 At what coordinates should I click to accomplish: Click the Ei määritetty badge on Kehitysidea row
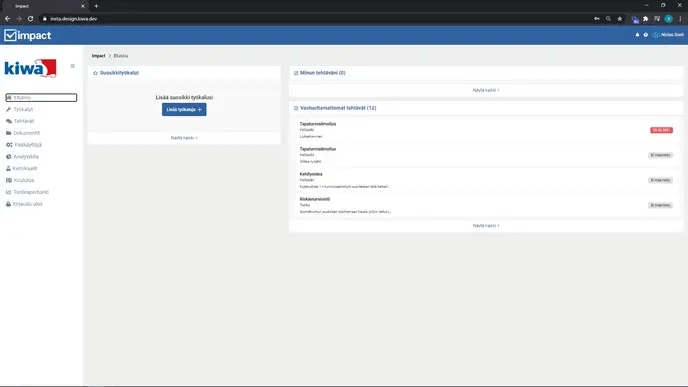660,180
